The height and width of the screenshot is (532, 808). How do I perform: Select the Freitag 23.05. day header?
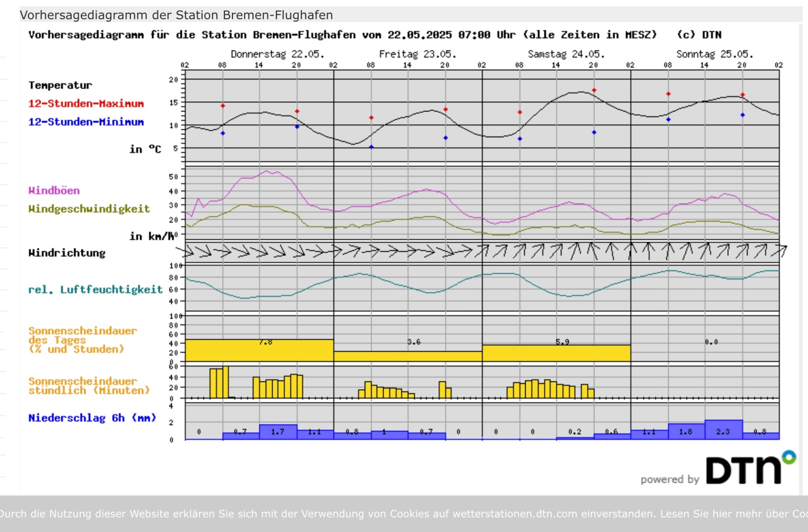(417, 54)
